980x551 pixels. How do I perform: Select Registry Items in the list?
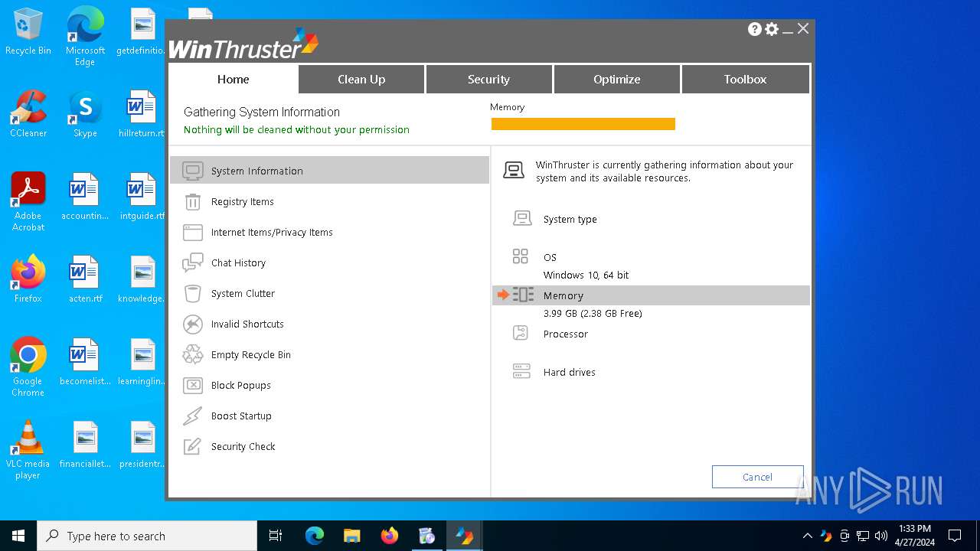click(329, 201)
